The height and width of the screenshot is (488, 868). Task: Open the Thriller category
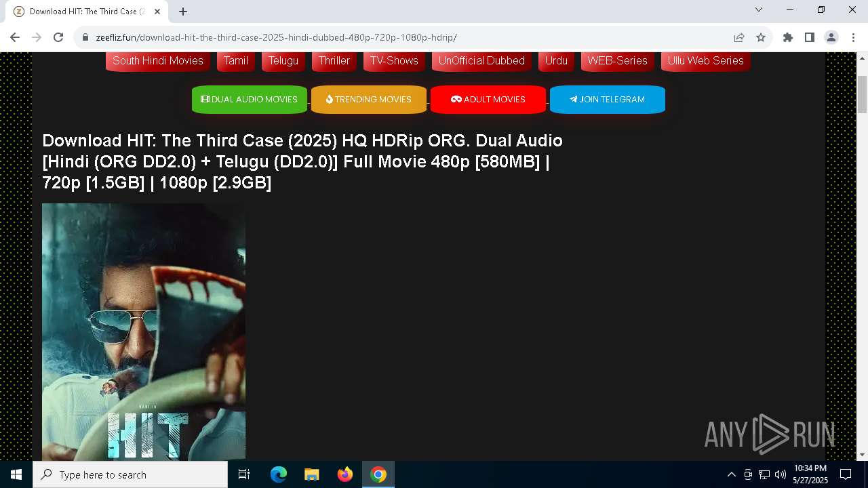pyautogui.click(x=334, y=60)
